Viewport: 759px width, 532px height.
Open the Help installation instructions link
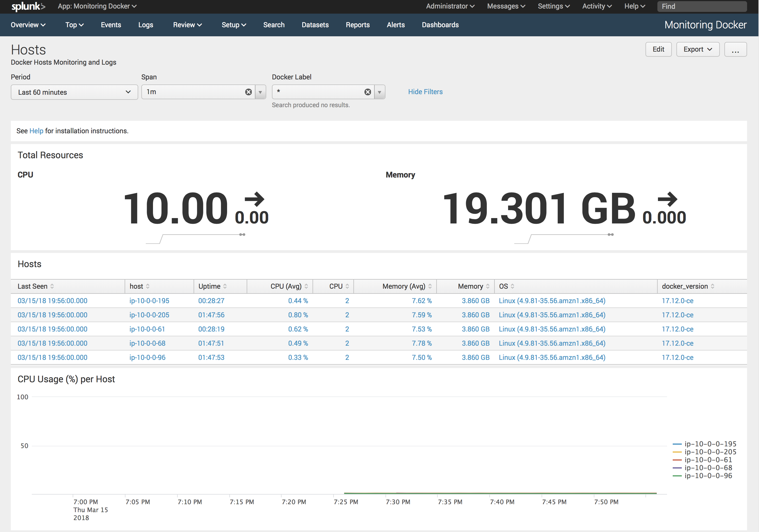36,131
